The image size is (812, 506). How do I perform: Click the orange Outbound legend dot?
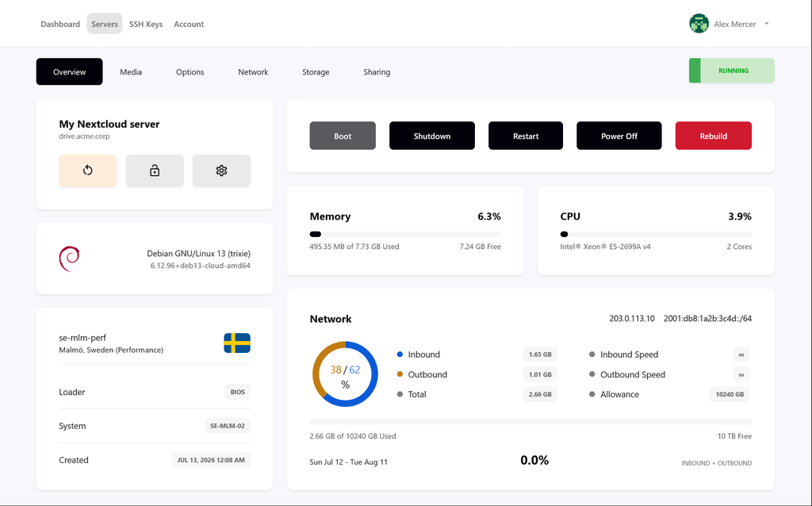pos(400,374)
